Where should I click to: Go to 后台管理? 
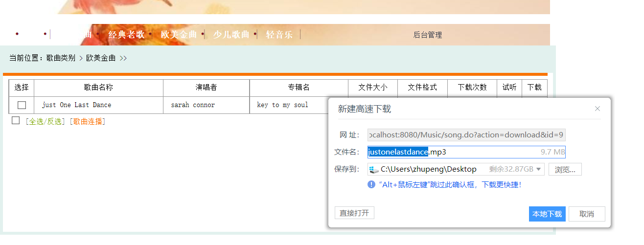coord(428,35)
